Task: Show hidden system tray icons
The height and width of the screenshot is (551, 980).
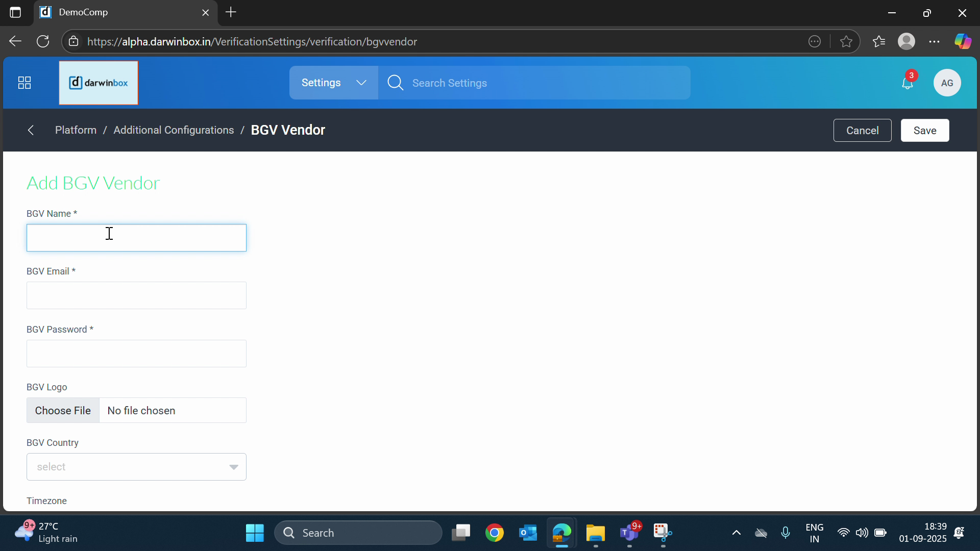Action: 736,533
